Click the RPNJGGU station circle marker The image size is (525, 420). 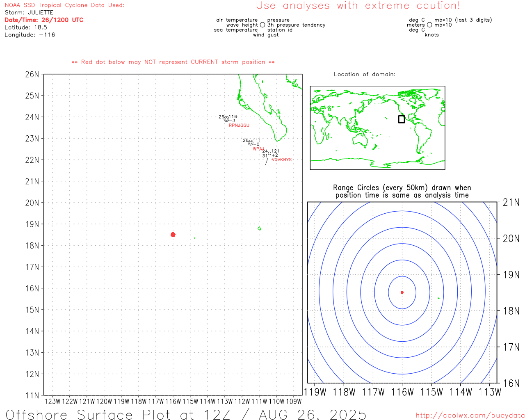coord(226,119)
